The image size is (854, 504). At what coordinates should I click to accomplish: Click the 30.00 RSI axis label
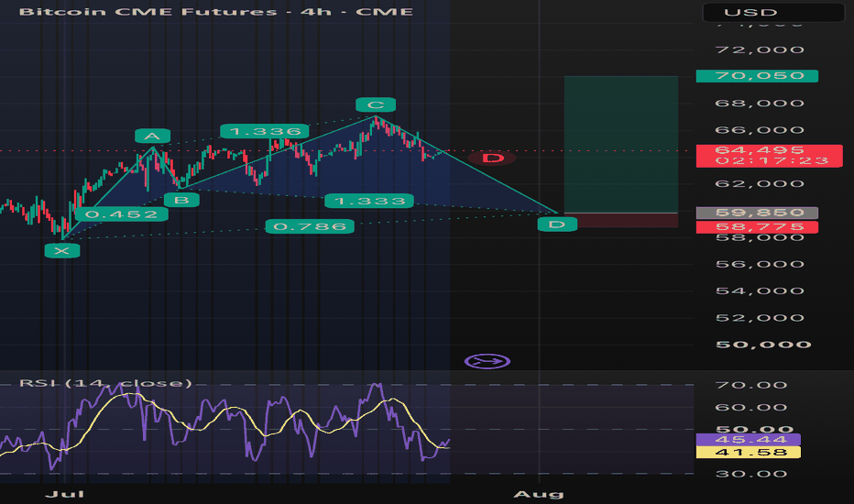point(751,474)
